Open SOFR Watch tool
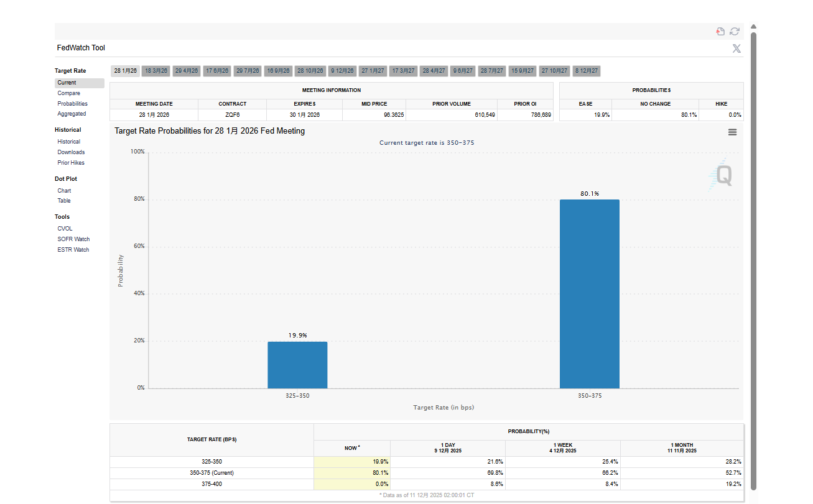 [x=73, y=239]
